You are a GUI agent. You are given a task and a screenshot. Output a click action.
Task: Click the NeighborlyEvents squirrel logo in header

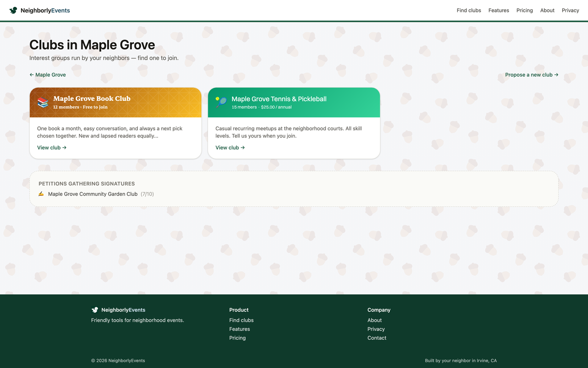13,10
